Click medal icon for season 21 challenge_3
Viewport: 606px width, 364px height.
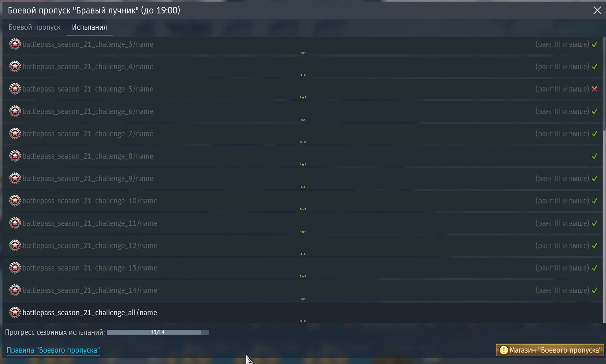click(15, 44)
